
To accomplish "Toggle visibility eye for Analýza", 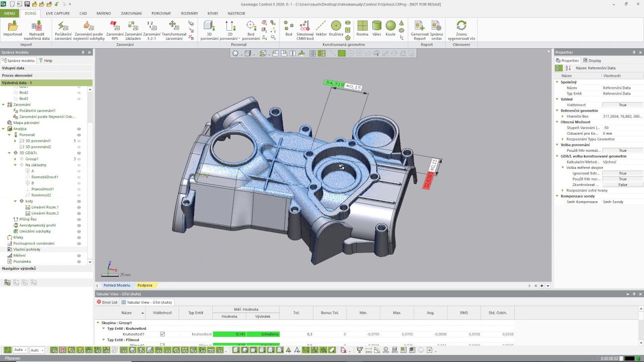I will pos(79,129).
